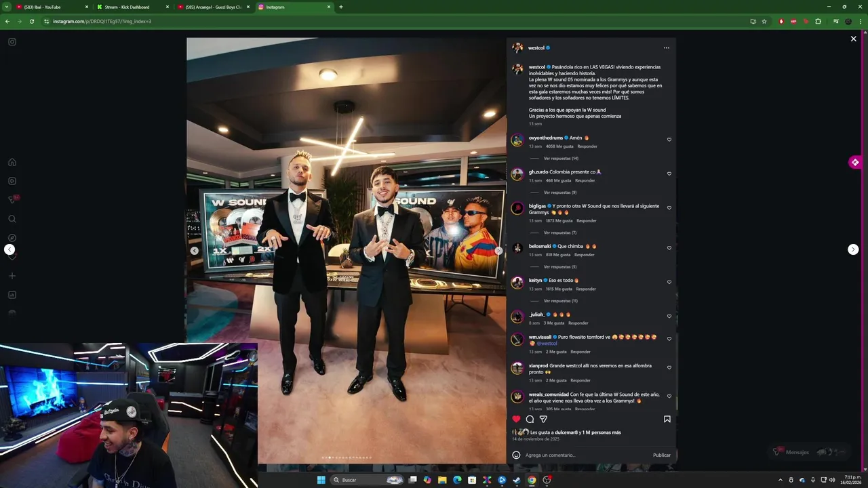Expand 'Ver respuestas (11)' under keityn
The width and height of the screenshot is (868, 488).
click(x=561, y=300)
